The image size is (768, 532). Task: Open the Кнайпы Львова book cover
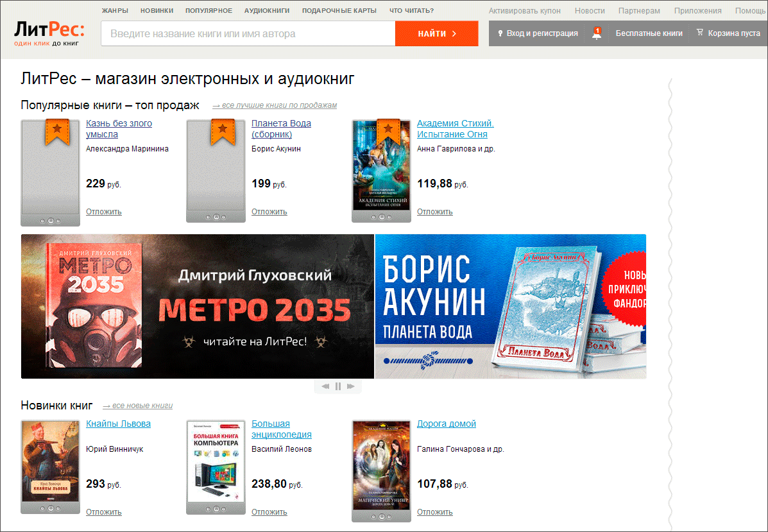click(50, 461)
